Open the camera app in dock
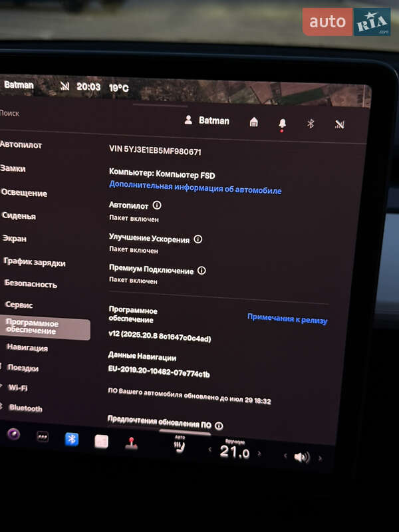 [x=13, y=434]
